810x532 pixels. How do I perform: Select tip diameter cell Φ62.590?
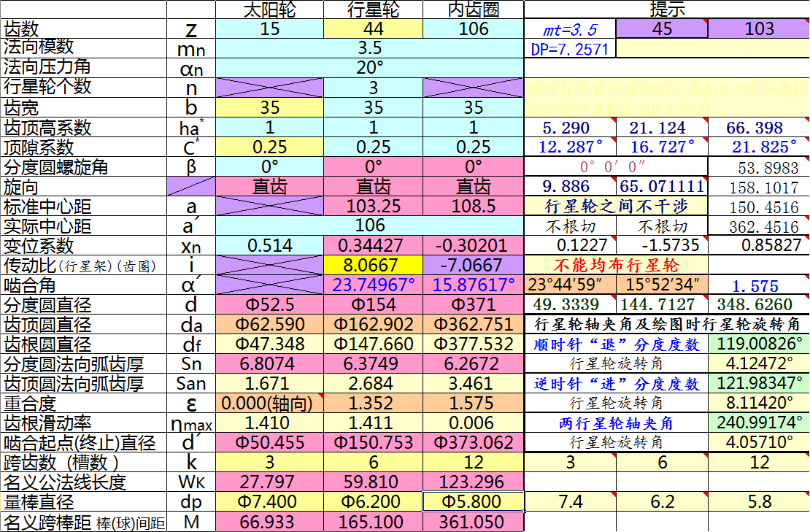[x=270, y=324]
